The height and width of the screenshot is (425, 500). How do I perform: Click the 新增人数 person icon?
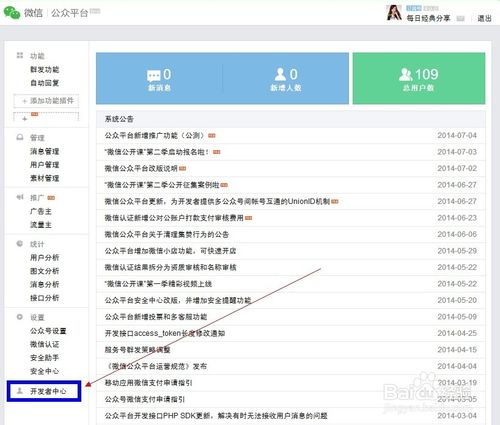click(x=280, y=74)
